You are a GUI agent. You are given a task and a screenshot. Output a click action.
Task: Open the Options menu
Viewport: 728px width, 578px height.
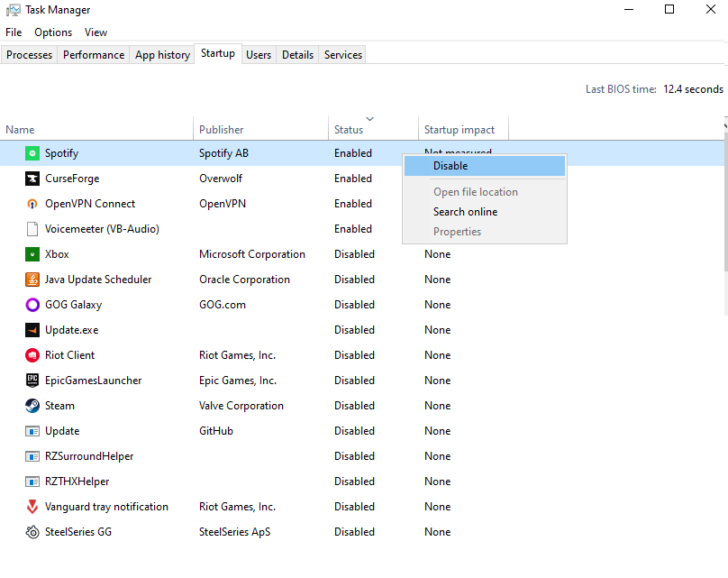53,32
